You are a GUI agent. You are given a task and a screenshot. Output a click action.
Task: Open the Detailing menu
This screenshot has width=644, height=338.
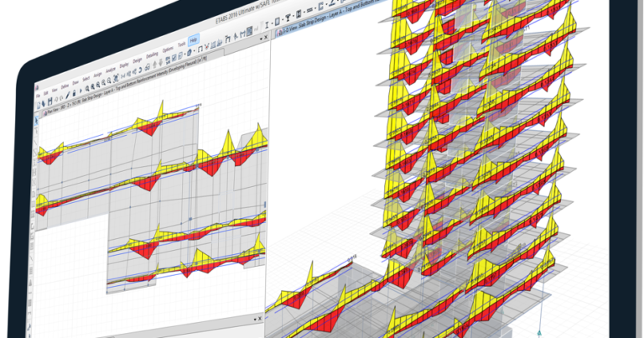(x=152, y=55)
